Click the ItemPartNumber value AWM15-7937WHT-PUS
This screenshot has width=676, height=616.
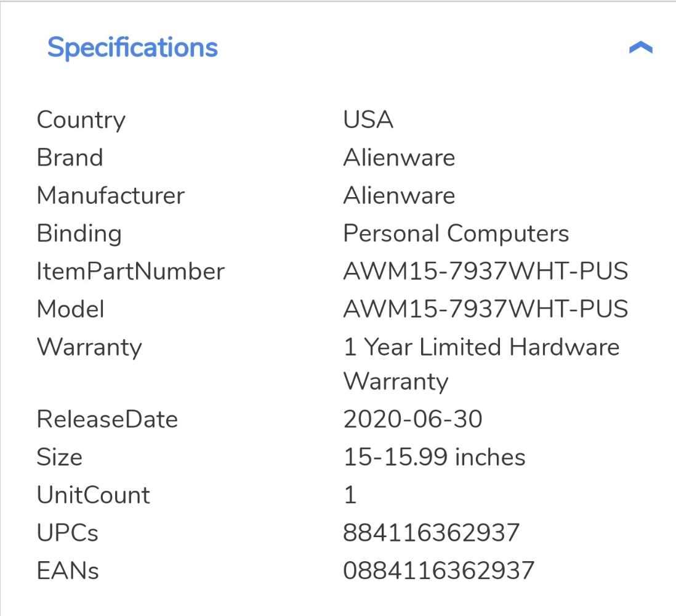click(x=485, y=272)
